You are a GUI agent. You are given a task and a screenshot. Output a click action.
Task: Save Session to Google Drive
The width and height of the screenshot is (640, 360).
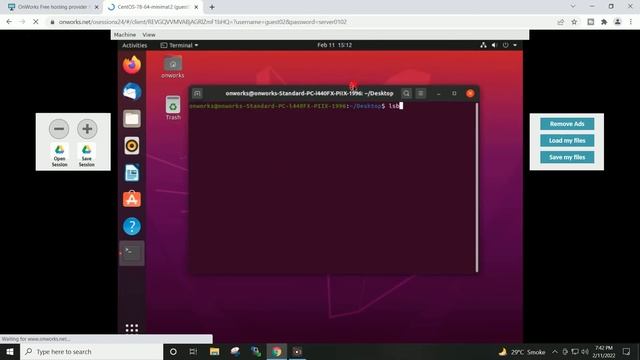(x=87, y=156)
